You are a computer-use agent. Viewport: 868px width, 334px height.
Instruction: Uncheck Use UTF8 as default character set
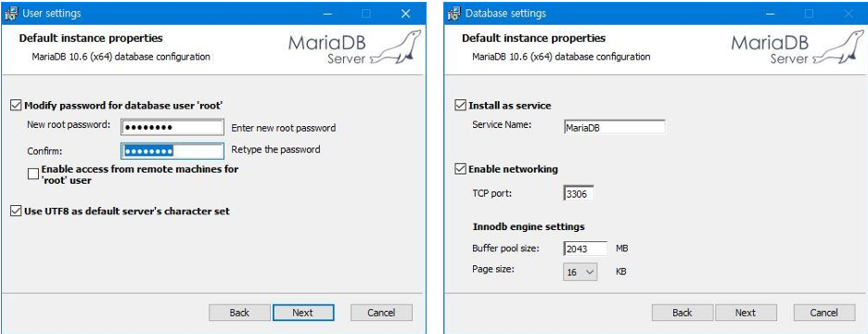(x=16, y=211)
